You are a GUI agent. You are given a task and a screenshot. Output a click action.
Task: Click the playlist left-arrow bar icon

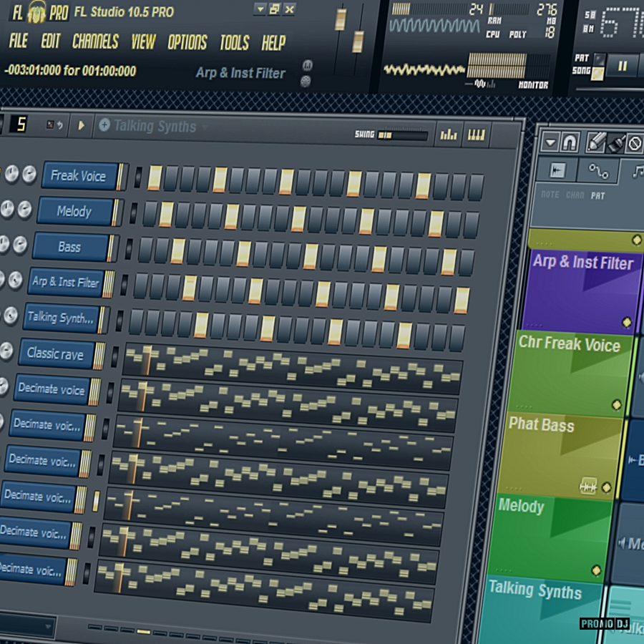(557, 170)
